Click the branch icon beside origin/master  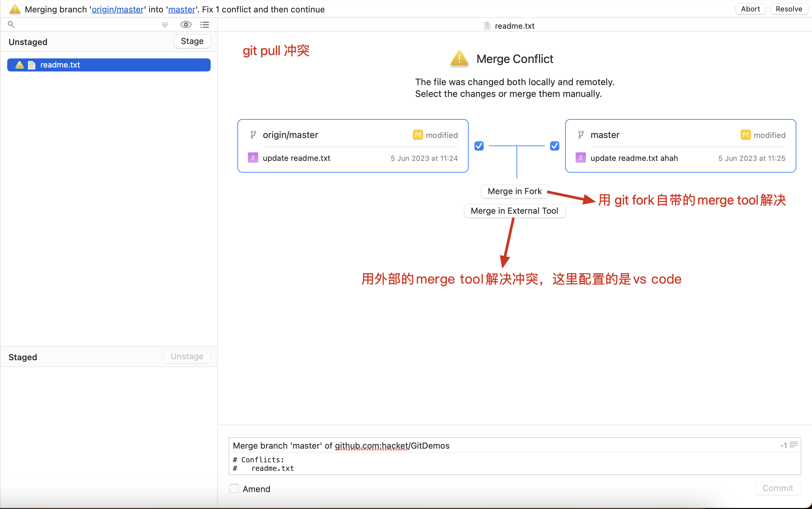(253, 135)
